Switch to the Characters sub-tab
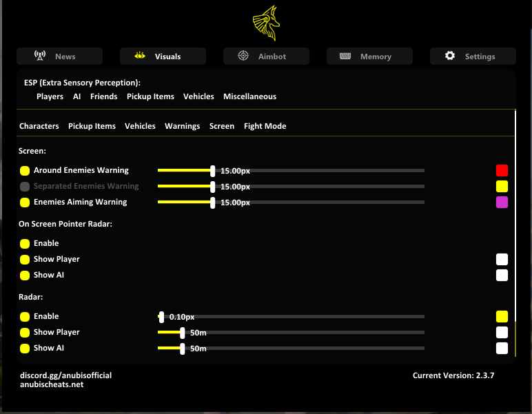 point(39,126)
